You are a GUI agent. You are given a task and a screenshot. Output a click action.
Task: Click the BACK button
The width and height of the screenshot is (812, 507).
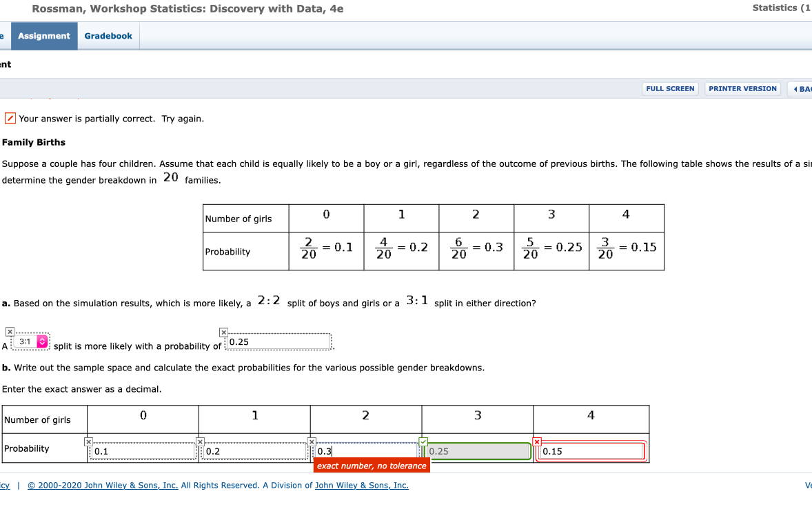[802, 88]
